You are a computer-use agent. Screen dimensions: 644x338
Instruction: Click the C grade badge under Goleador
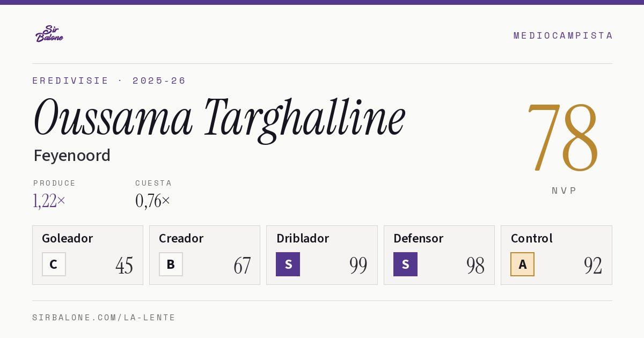tap(54, 264)
